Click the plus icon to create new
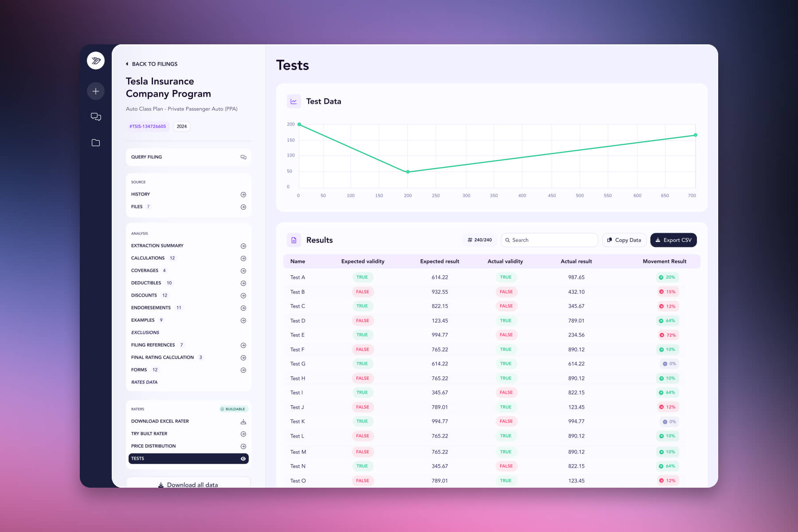The image size is (798, 532). pyautogui.click(x=96, y=91)
